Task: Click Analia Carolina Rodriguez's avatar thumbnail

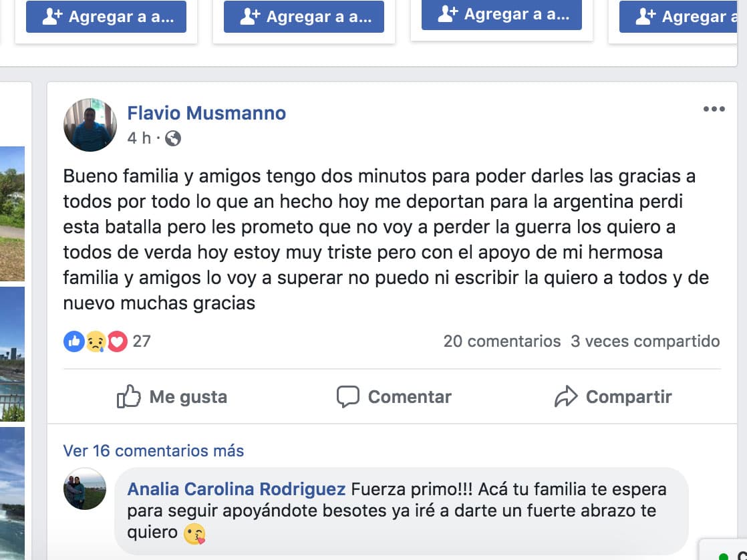Action: (x=85, y=488)
